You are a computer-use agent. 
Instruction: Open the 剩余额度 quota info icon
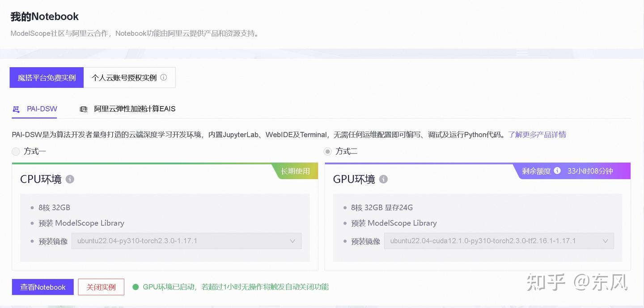[557, 171]
